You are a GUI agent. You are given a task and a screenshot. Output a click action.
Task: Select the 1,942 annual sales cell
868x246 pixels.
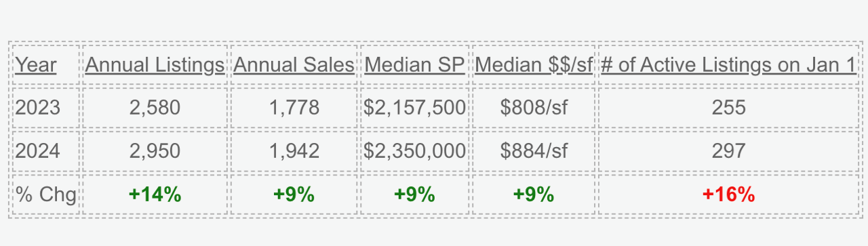pos(294,150)
